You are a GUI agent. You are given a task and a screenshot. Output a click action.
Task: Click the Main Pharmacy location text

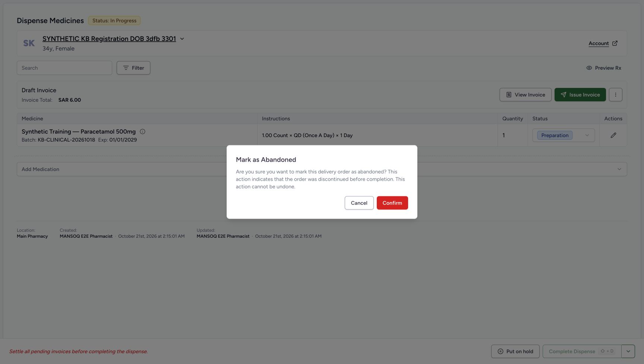pos(32,236)
